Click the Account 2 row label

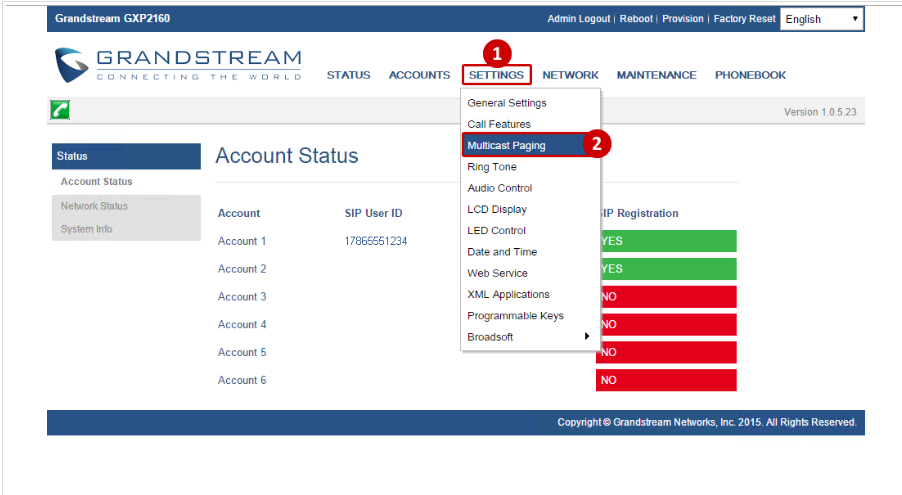242,269
